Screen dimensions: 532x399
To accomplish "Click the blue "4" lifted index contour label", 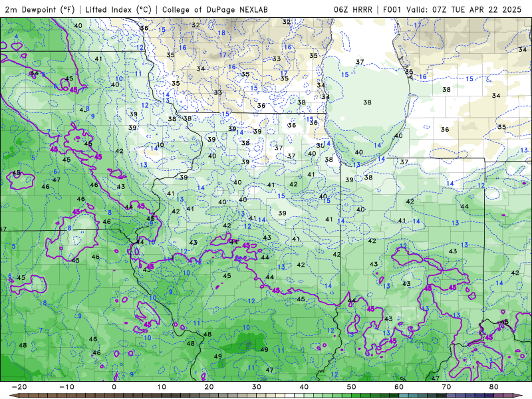I will tap(16, 37).
